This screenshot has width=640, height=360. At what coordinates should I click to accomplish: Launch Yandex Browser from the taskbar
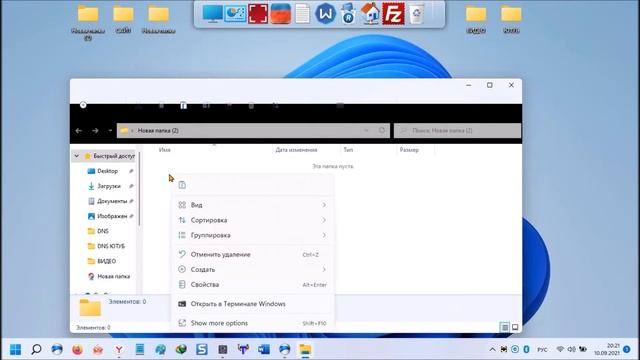(x=119, y=349)
